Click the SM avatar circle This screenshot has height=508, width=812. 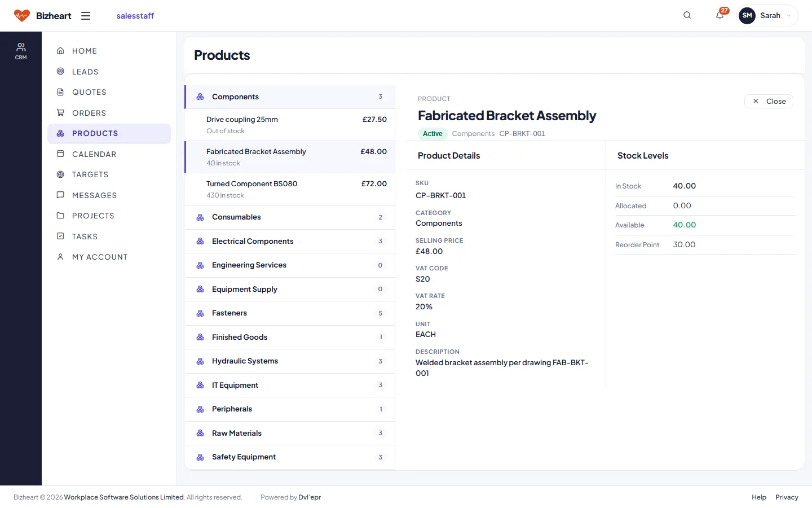747,15
